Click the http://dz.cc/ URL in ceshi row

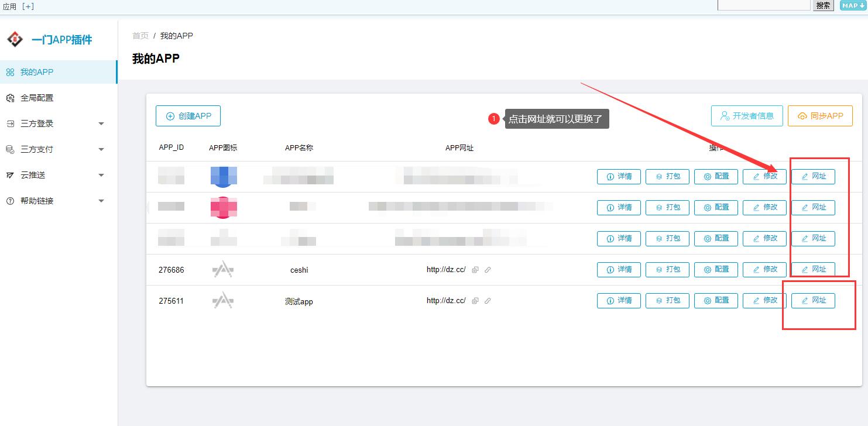coord(446,270)
